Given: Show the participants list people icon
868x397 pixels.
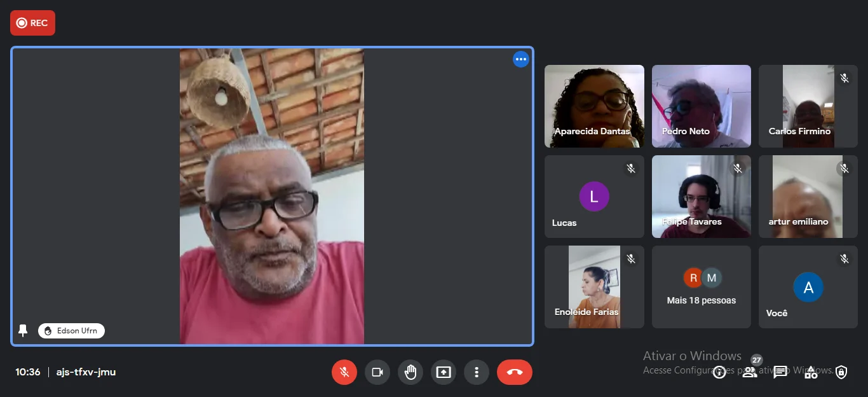Looking at the screenshot, I should (x=750, y=373).
